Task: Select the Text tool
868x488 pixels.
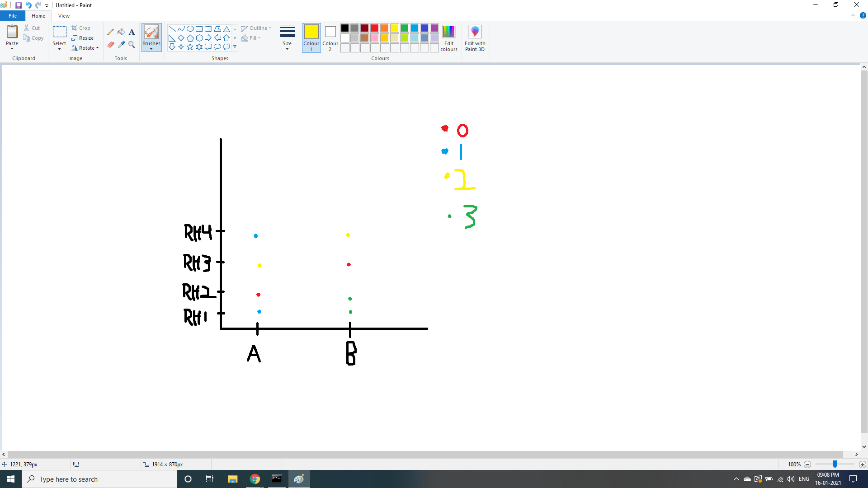Action: pyautogui.click(x=132, y=32)
